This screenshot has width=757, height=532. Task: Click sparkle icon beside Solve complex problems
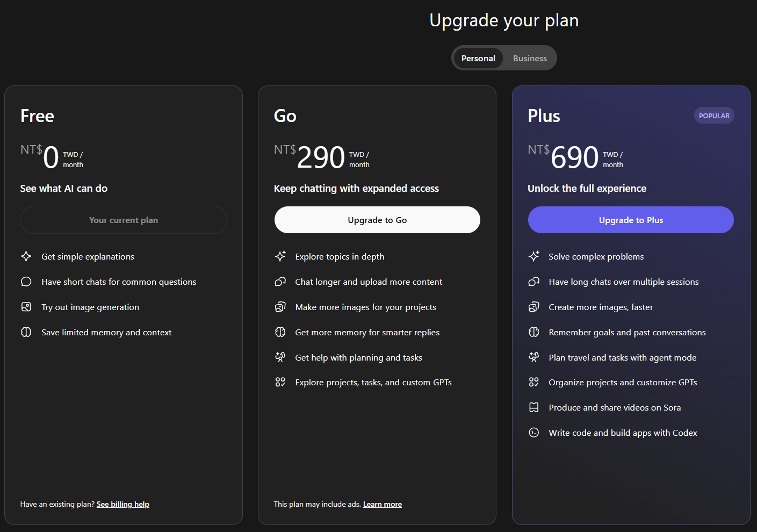[x=533, y=256]
